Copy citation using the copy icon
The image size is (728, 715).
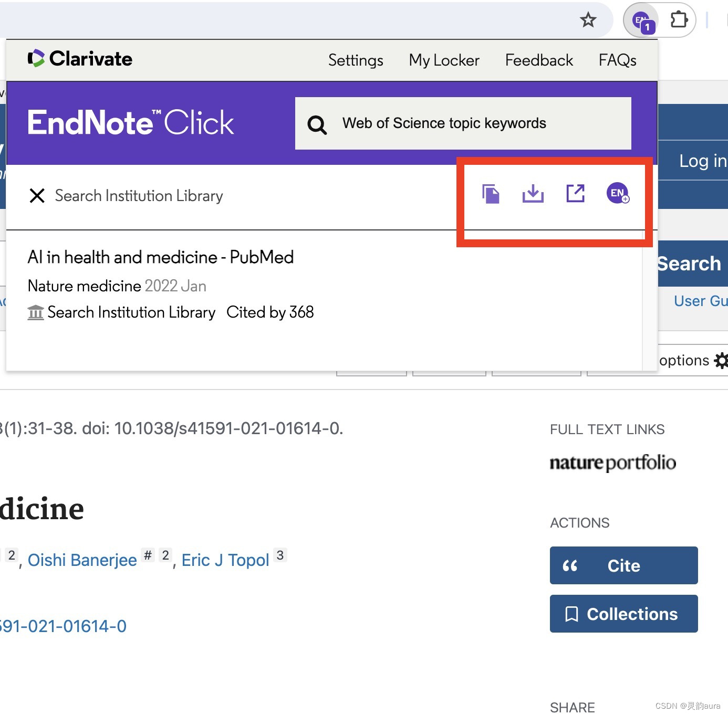pyautogui.click(x=491, y=194)
